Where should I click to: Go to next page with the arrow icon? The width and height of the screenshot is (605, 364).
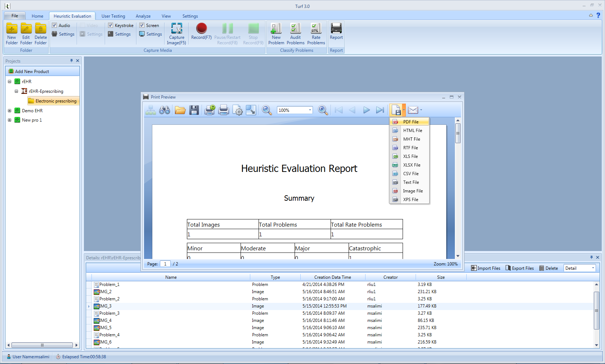366,110
